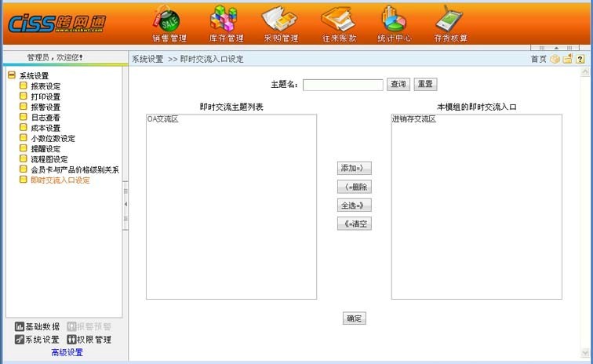The image size is (593, 364).
Task: Open the 销售管理 sales module icon
Action: 168,22
